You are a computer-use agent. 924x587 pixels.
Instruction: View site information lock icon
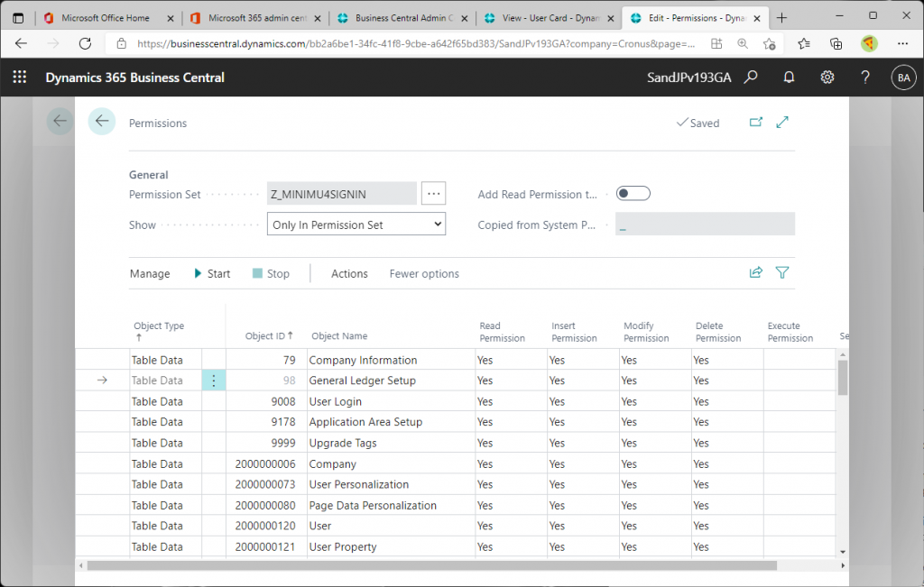coord(122,43)
